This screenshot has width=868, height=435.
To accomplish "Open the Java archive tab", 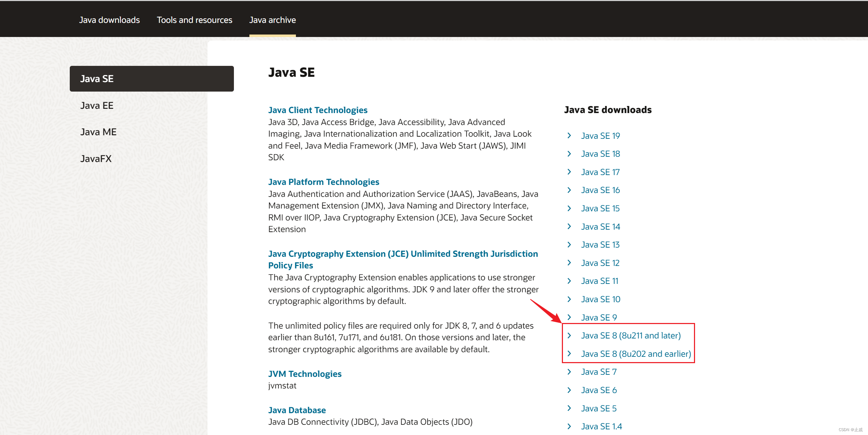I will (272, 20).
